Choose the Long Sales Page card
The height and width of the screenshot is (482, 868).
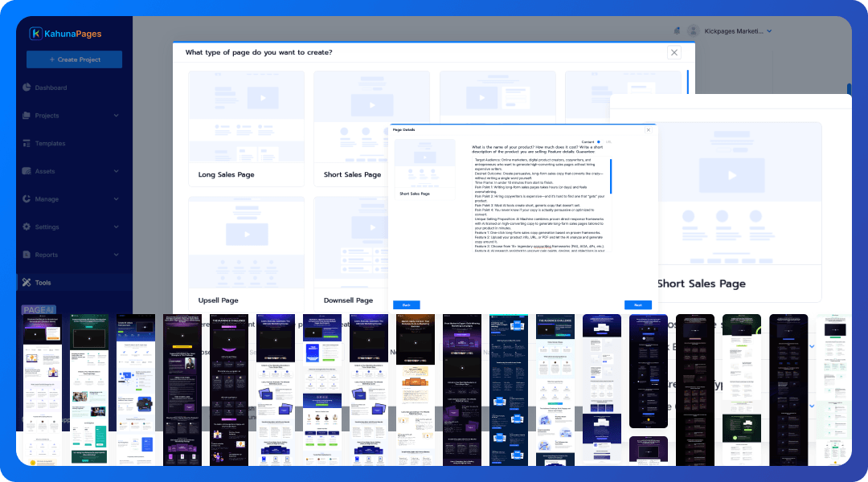click(247, 128)
